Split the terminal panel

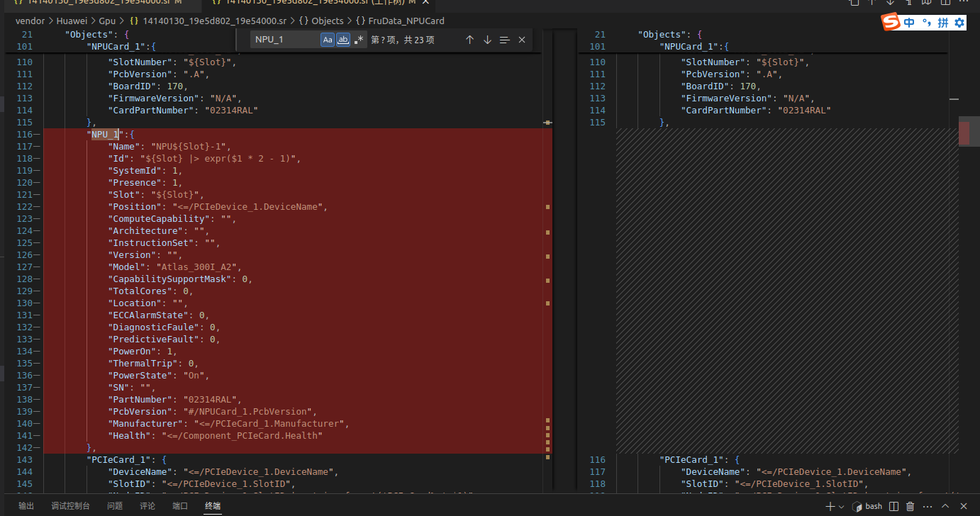[893, 506]
